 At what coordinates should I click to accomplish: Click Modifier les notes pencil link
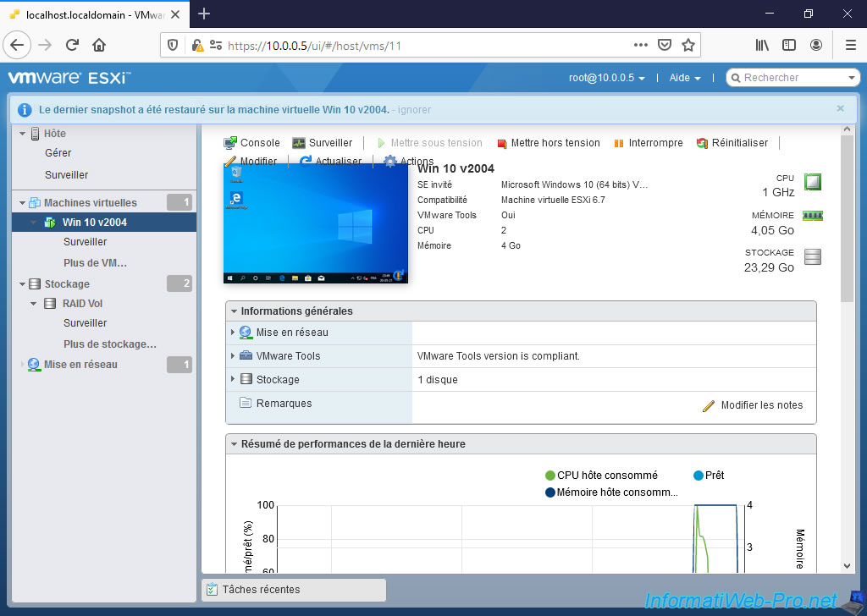753,405
